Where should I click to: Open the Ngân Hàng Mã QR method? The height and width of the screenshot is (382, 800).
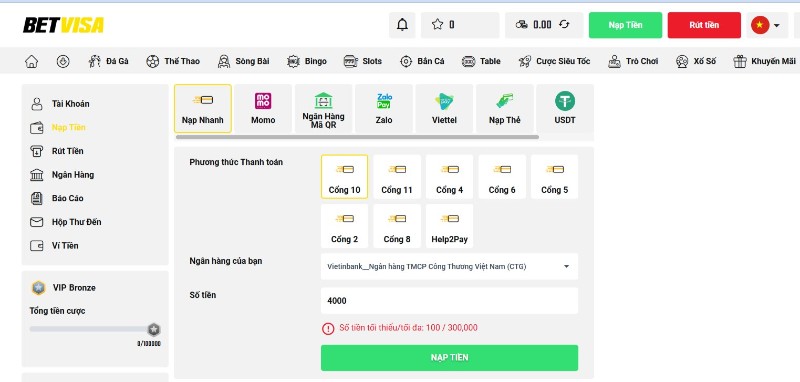(x=323, y=109)
